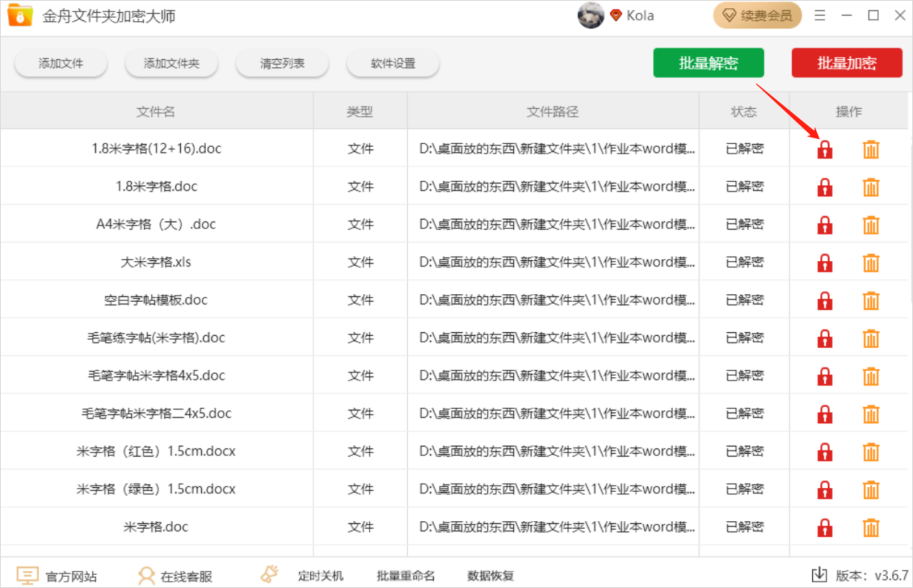Delete 大米字格.xls with its trash icon
913x588 pixels.
point(870,262)
